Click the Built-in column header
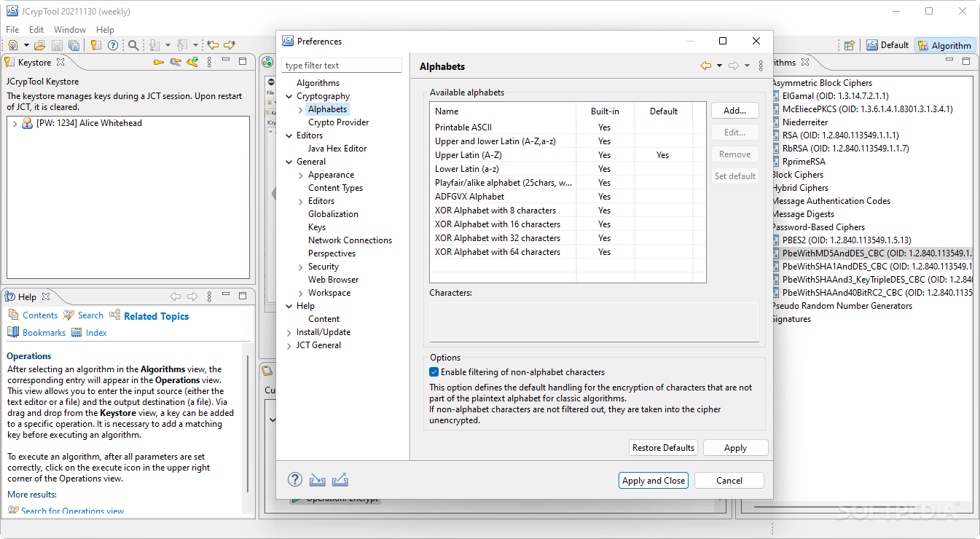The height and width of the screenshot is (539, 980). click(x=605, y=111)
